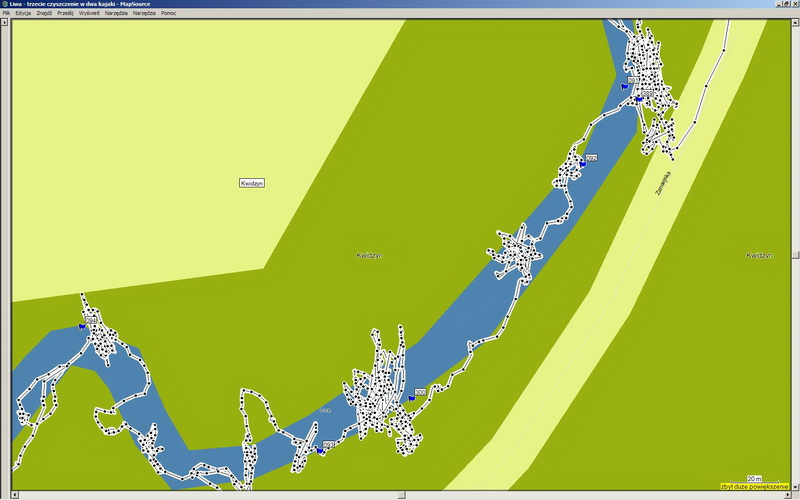Click the vertical scrollbar on right edge
This screenshot has height=500, width=800.
(x=795, y=250)
